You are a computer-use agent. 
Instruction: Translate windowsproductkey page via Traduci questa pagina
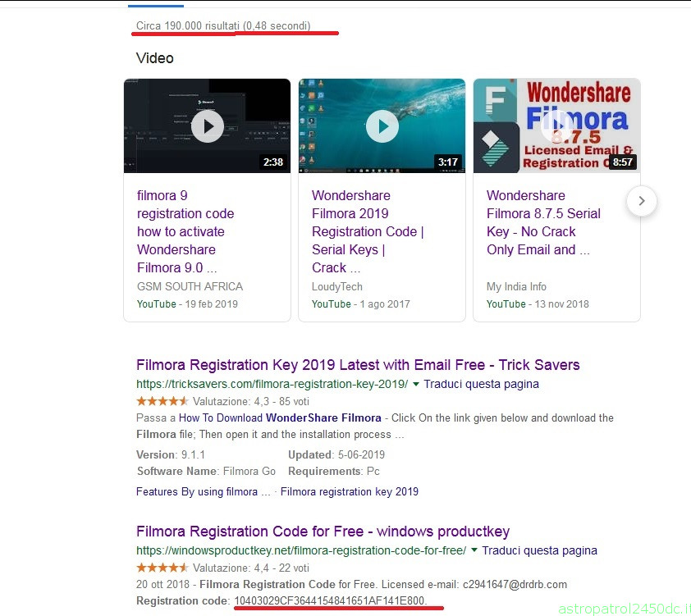pyautogui.click(x=539, y=550)
